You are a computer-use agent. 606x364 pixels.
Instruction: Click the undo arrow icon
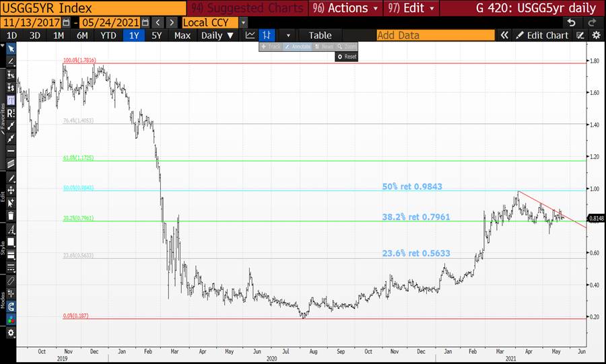pyautogui.click(x=572, y=22)
